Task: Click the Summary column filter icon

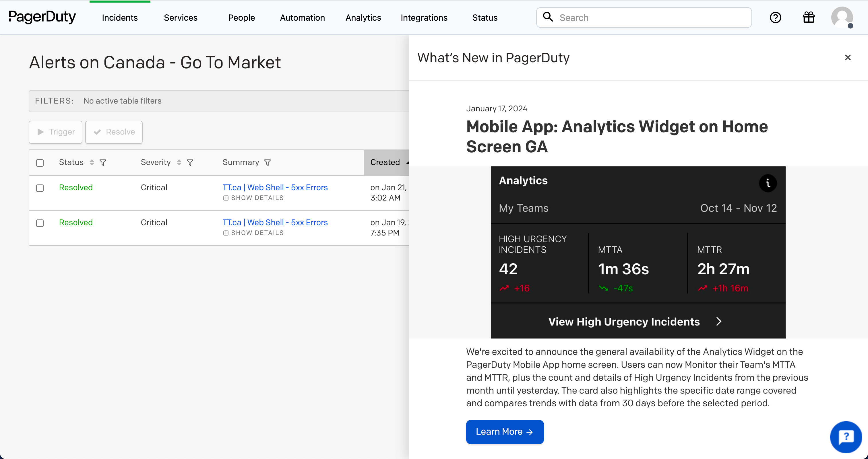Action: [268, 163]
